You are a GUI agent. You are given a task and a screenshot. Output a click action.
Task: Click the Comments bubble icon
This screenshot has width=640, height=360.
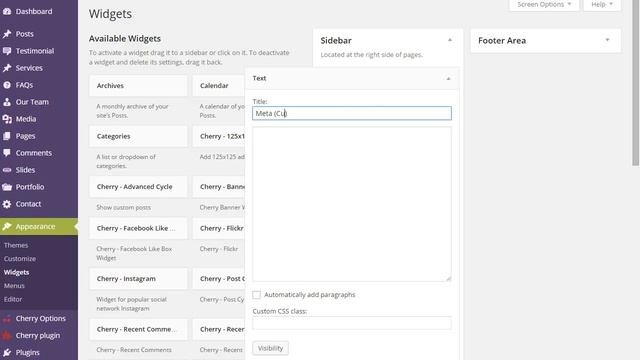[7, 153]
